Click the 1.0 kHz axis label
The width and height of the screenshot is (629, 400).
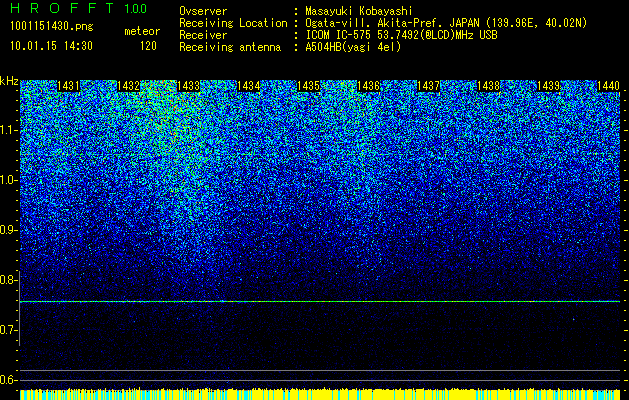[8, 180]
